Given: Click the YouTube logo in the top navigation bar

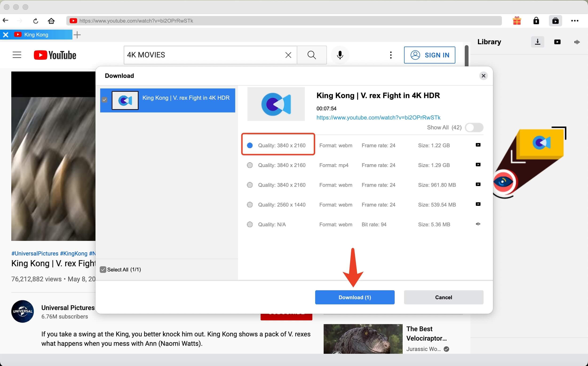Looking at the screenshot, I should [x=55, y=55].
